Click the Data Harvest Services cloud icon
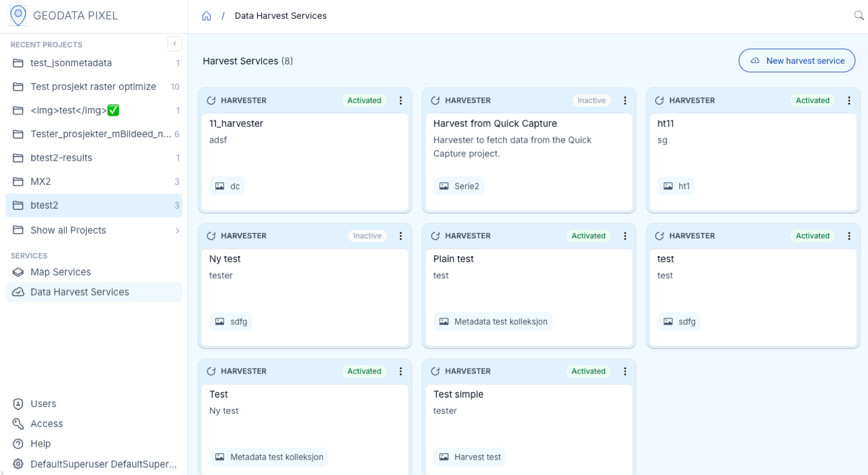The width and height of the screenshot is (868, 475). pos(18,292)
